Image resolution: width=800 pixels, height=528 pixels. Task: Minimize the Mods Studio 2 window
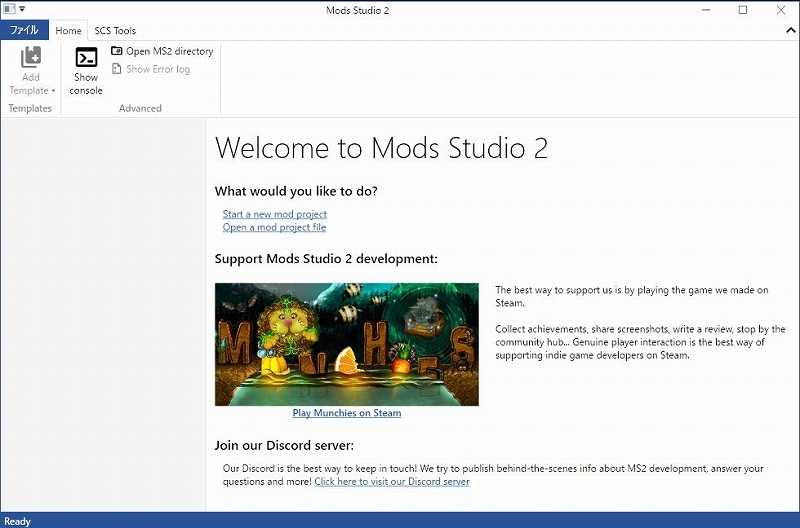pyautogui.click(x=706, y=10)
